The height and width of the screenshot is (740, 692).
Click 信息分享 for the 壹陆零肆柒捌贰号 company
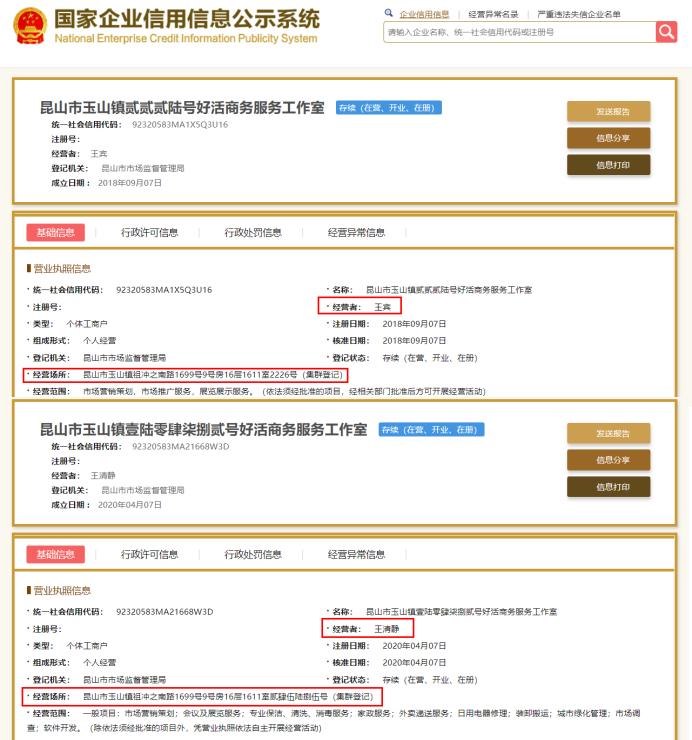(x=608, y=460)
